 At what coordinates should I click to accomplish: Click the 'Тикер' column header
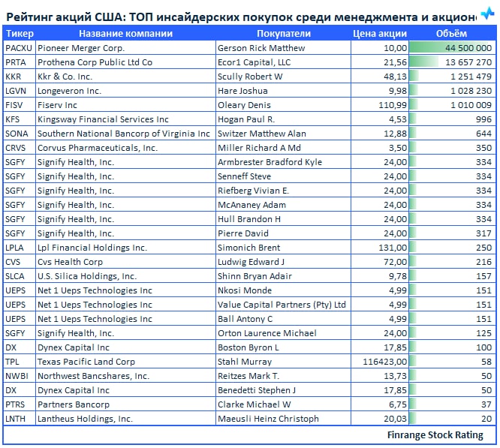pyautogui.click(x=20, y=34)
